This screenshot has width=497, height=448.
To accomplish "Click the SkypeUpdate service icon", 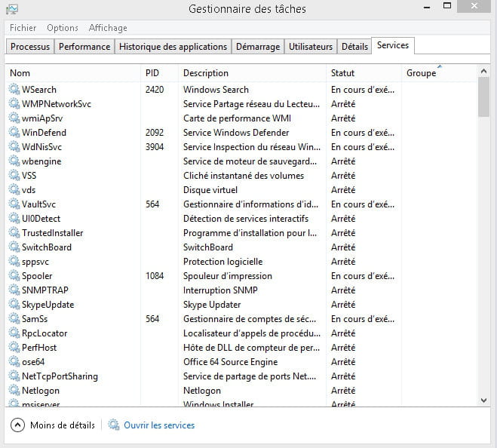I will [14, 305].
